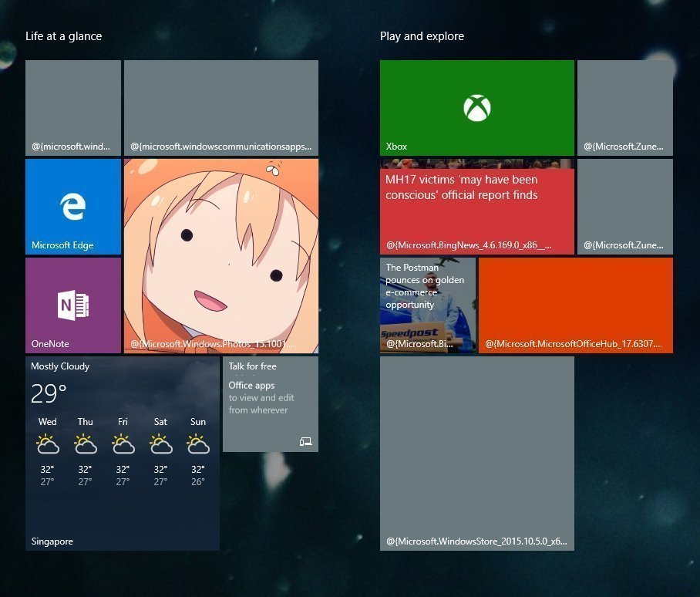Open the orange MicrosoftOfficeHub tile
The image size is (700, 597).
pos(576,305)
